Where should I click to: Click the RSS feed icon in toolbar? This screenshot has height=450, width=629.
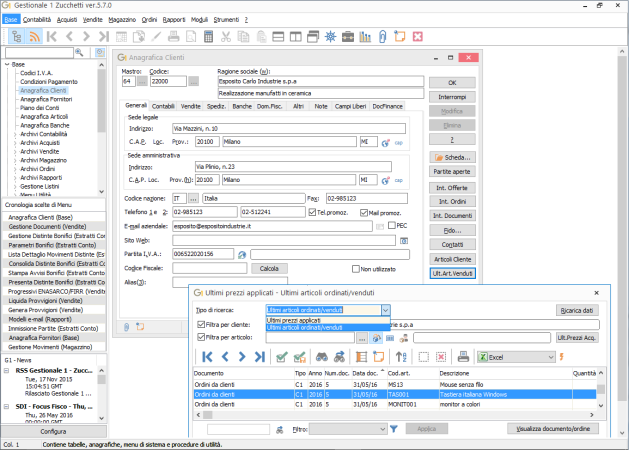click(35, 37)
